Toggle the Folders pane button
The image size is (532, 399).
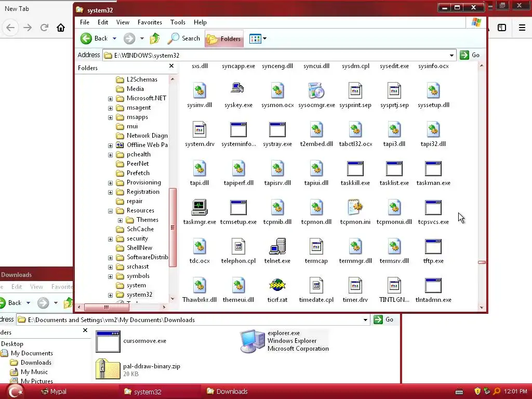[x=224, y=38]
